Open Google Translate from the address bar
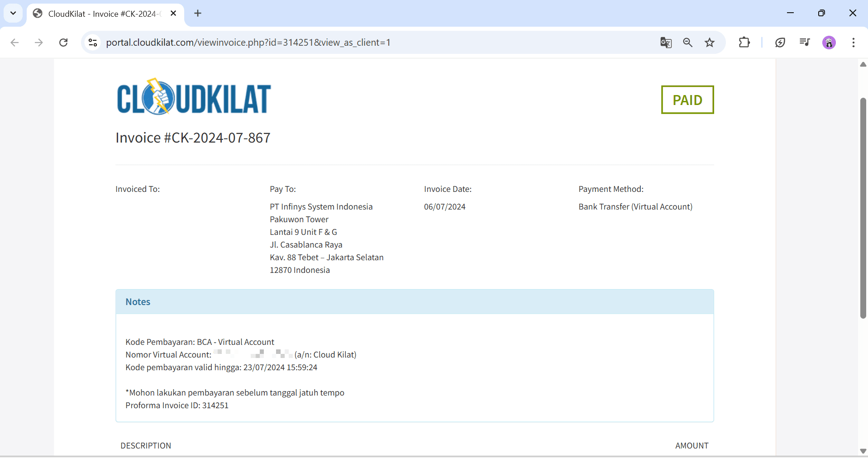The width and height of the screenshot is (868, 458). 665,42
